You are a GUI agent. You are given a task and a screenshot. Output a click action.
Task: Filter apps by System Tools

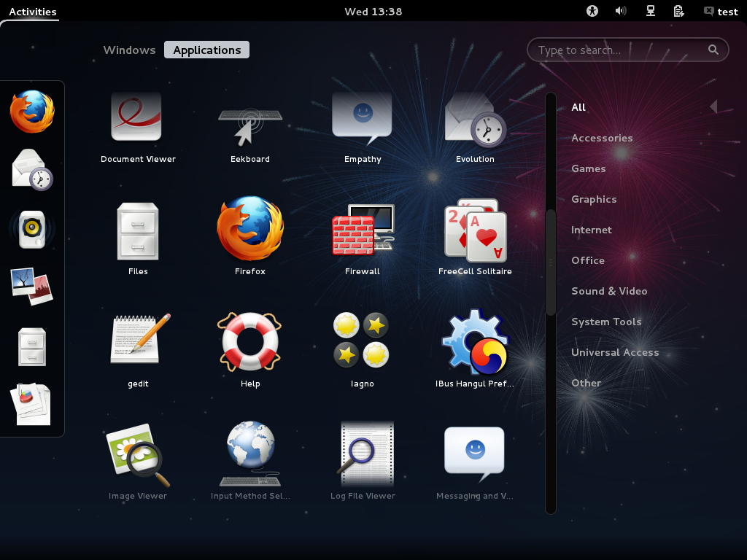606,322
